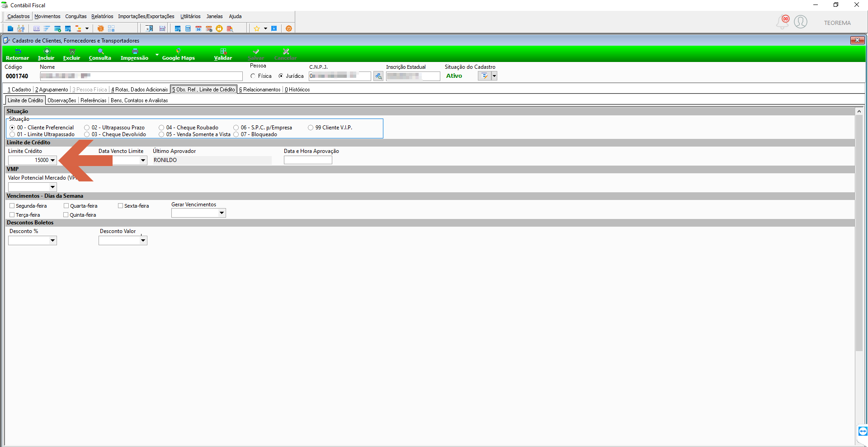Switch to the 1 Cadastro tab
The width and height of the screenshot is (868, 447).
click(x=19, y=90)
